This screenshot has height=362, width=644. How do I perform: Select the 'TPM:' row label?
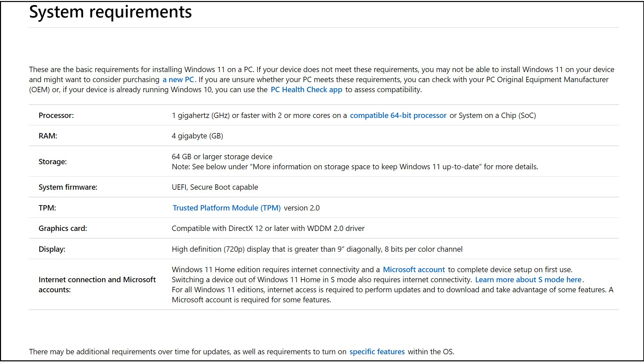[x=47, y=208]
